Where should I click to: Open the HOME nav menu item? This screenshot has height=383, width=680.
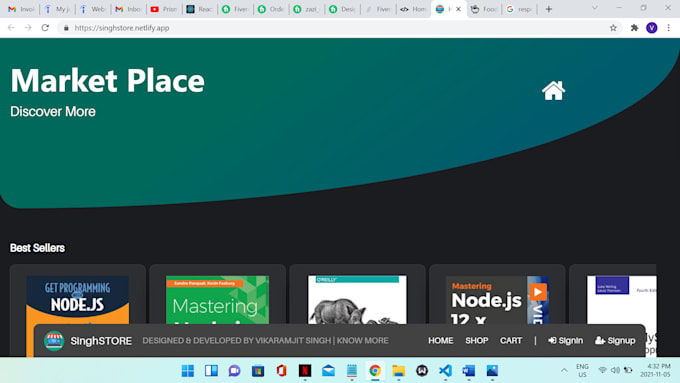tap(441, 341)
